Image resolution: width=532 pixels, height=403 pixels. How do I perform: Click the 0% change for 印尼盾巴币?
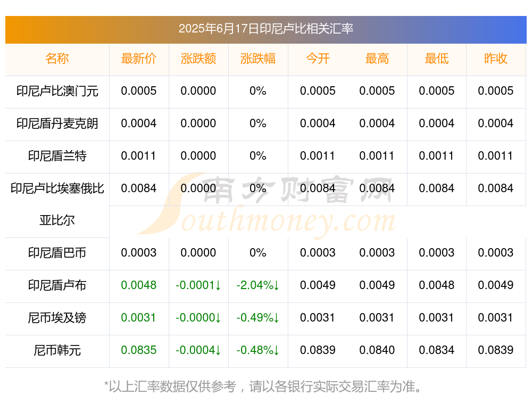pyautogui.click(x=258, y=253)
